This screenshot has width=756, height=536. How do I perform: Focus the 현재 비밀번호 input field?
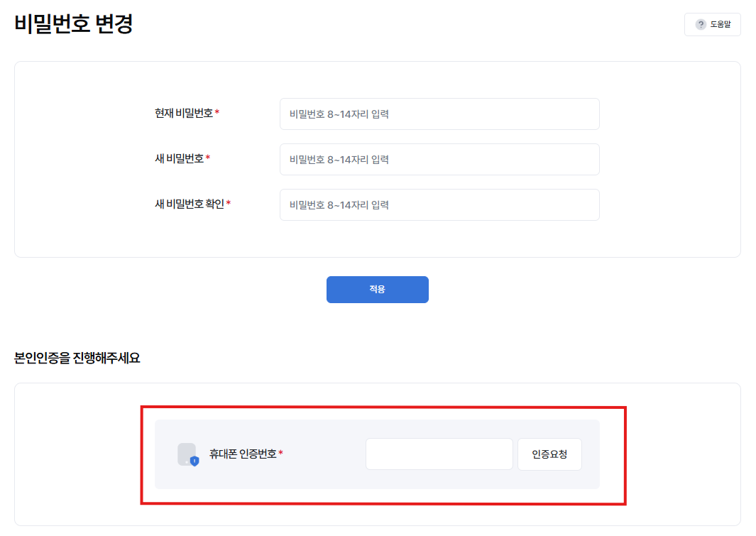(x=439, y=114)
